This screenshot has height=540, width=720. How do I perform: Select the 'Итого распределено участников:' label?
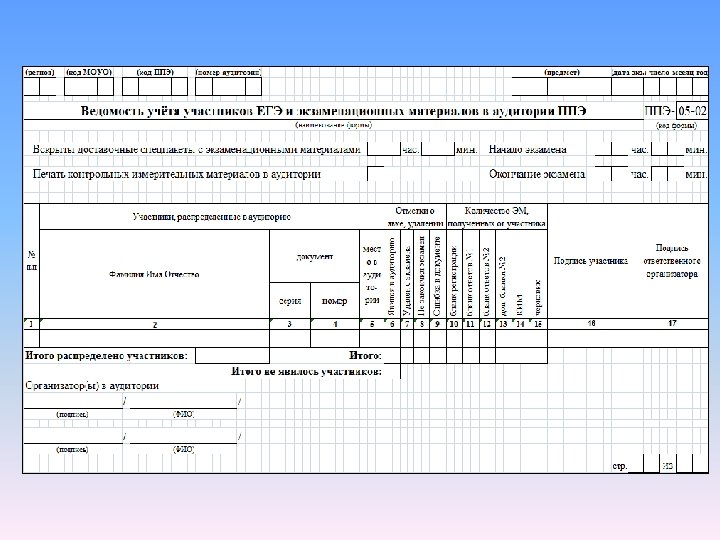coord(107,356)
